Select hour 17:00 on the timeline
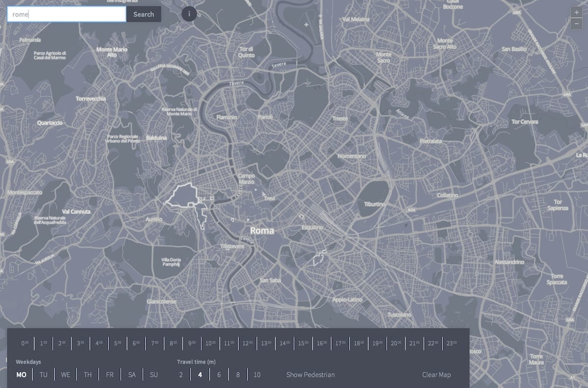 point(341,343)
